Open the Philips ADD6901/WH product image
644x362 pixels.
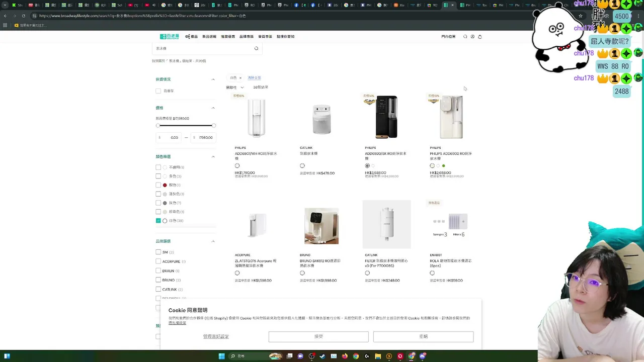(x=256, y=117)
